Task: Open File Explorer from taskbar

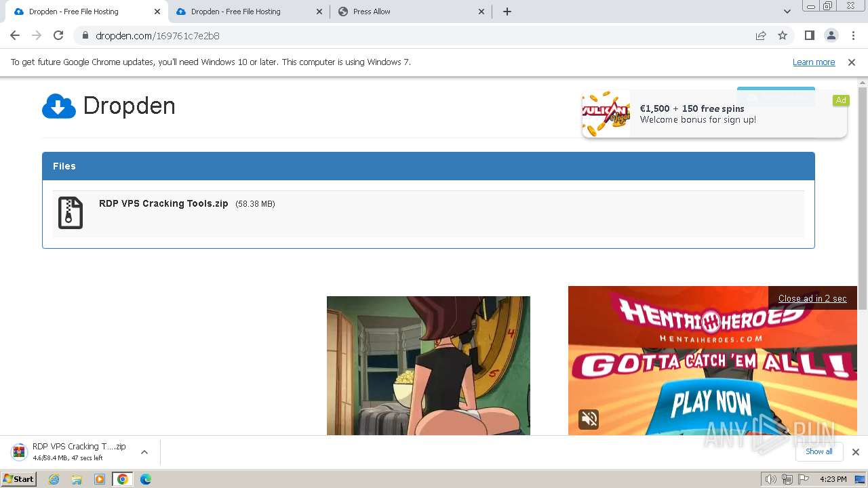Action: coord(77,479)
